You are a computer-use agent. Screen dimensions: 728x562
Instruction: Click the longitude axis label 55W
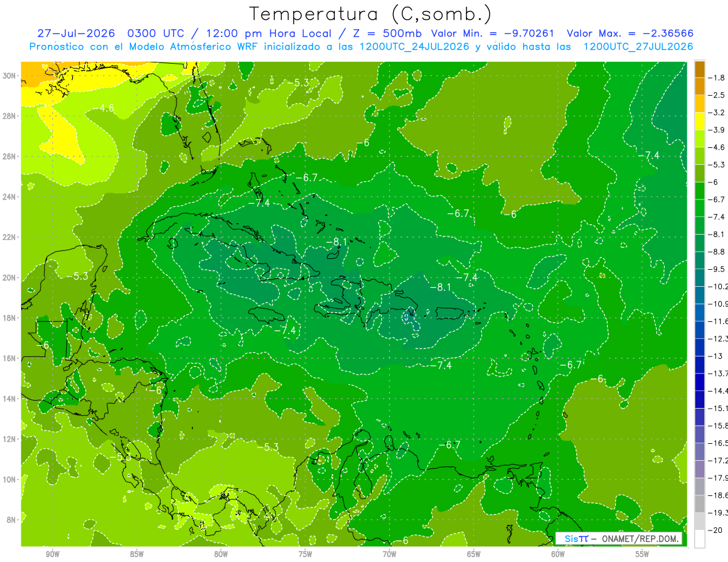pyautogui.click(x=642, y=555)
